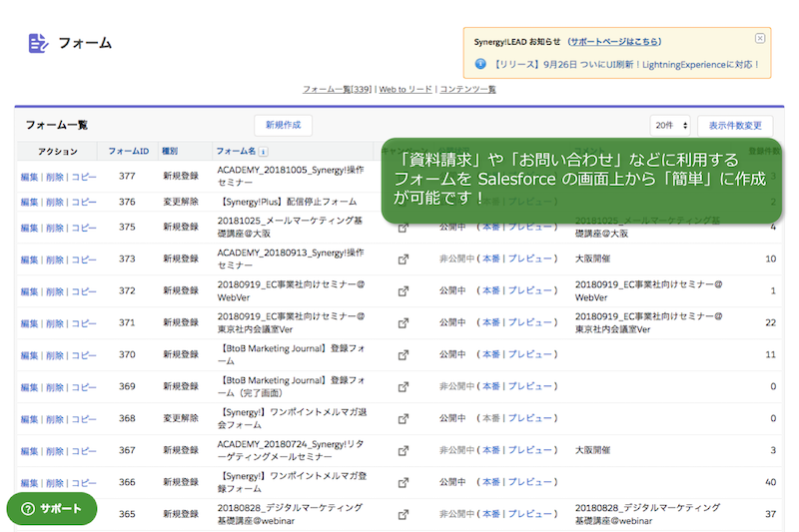Viewport: 799px width, 532px height.
Task: Click 編集 for form 377
Action: 30,177
